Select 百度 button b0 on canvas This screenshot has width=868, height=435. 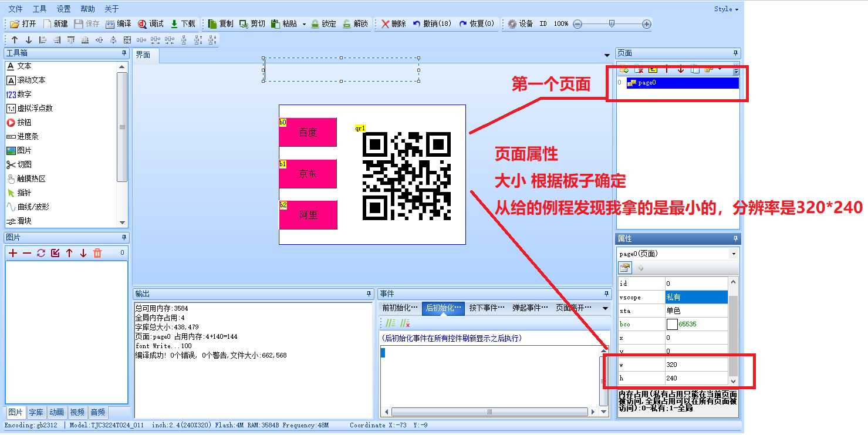[x=308, y=132]
